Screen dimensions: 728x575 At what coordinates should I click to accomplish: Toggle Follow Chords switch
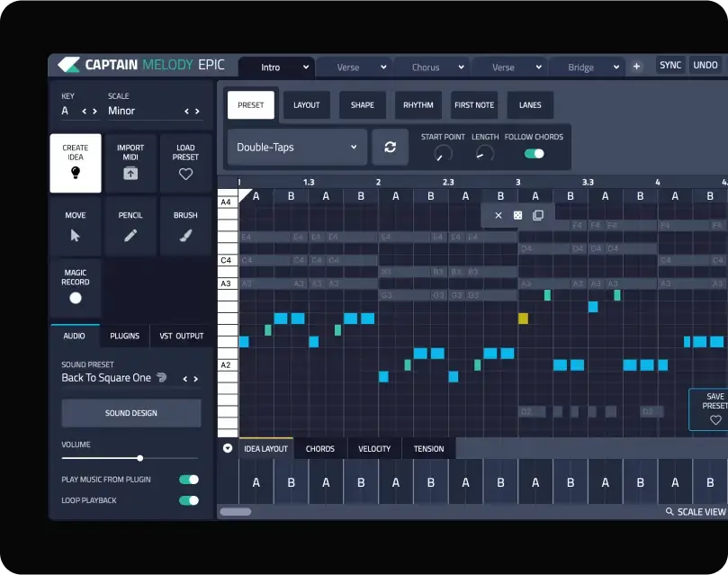pos(534,154)
